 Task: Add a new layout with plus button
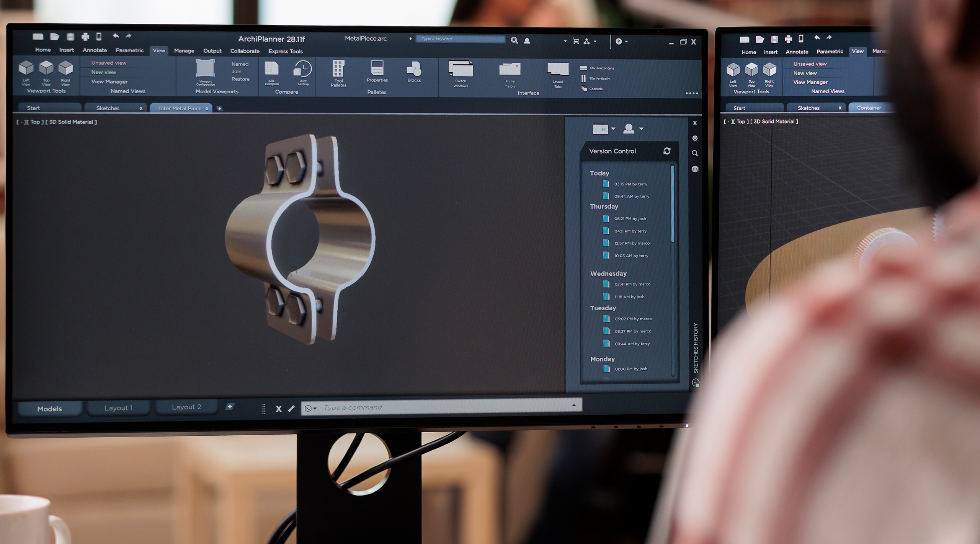(230, 406)
